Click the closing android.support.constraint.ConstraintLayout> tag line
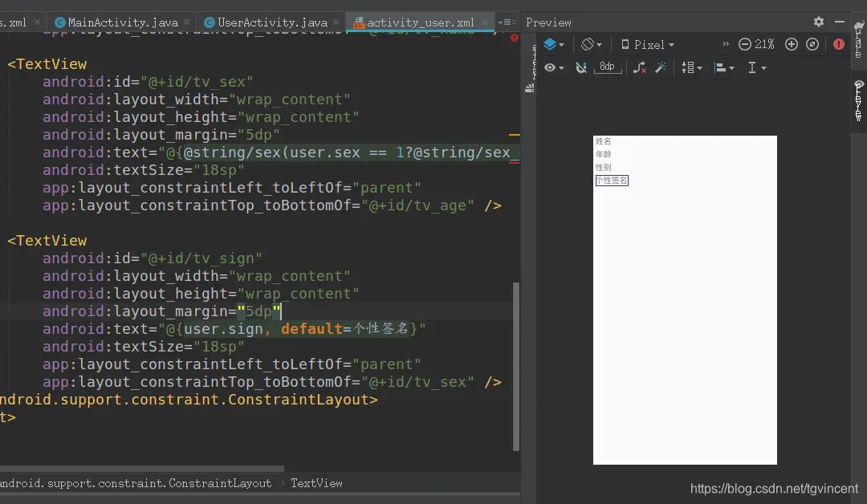This screenshot has height=504, width=867. pyautogui.click(x=189, y=400)
